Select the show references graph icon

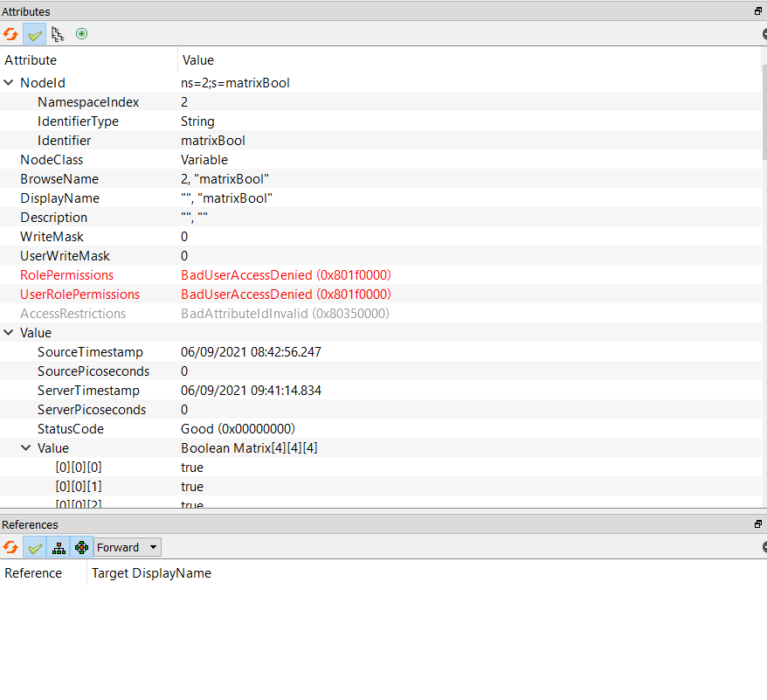81,547
